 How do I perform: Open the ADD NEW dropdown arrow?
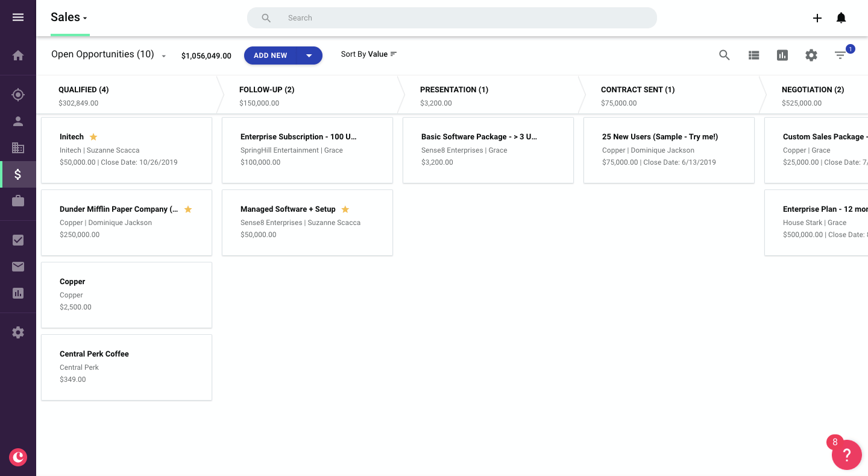pyautogui.click(x=309, y=56)
